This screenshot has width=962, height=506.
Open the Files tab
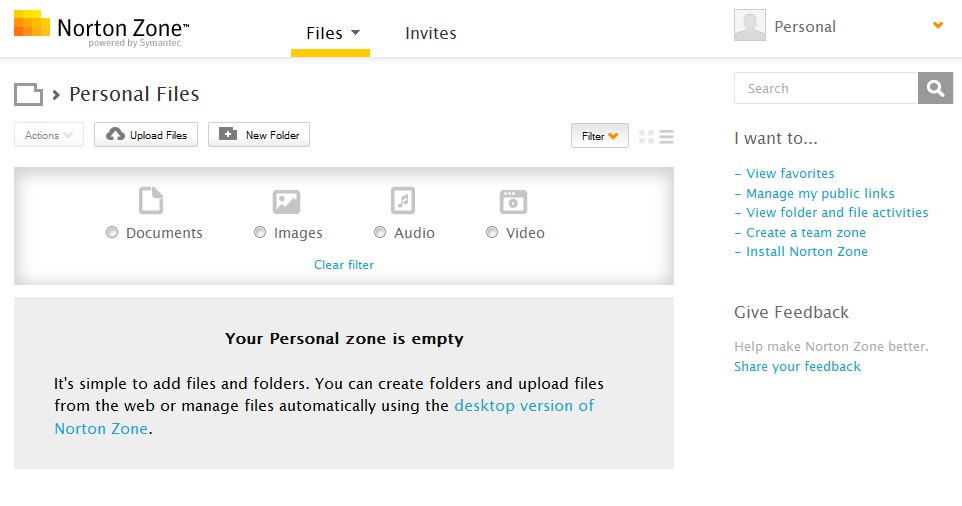point(330,33)
